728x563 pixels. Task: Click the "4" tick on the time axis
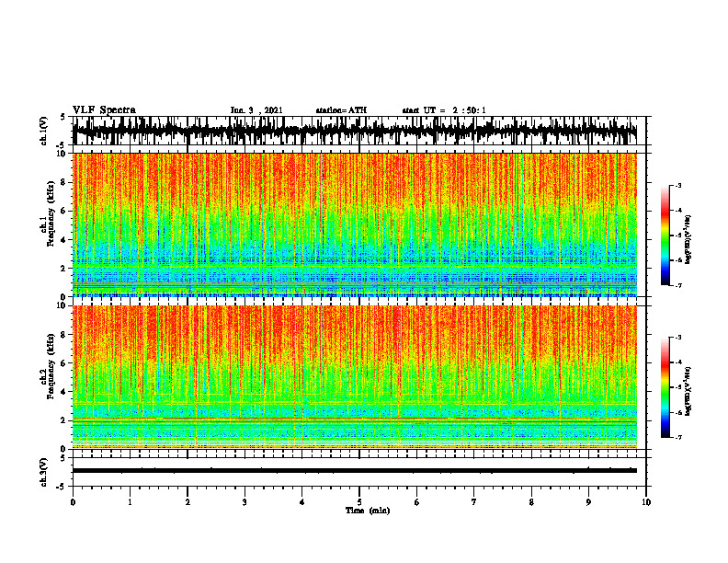[302, 502]
